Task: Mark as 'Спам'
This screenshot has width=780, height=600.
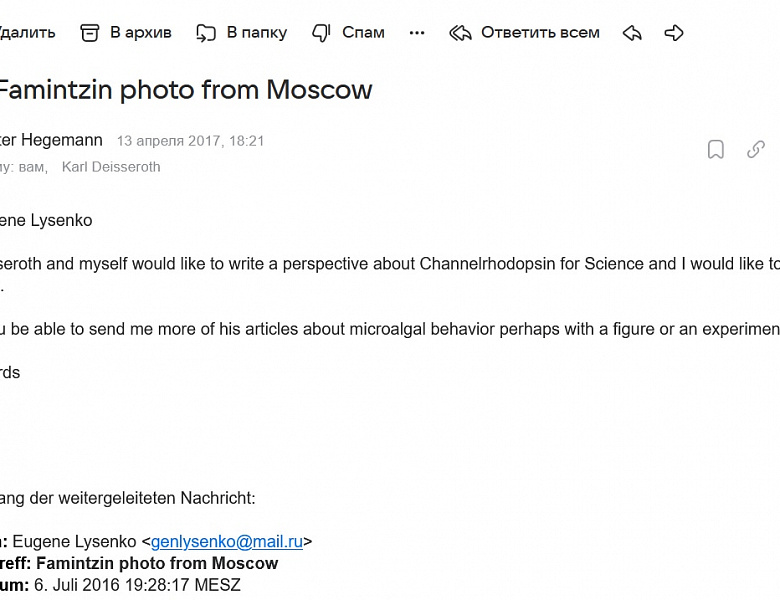Action: [x=363, y=33]
